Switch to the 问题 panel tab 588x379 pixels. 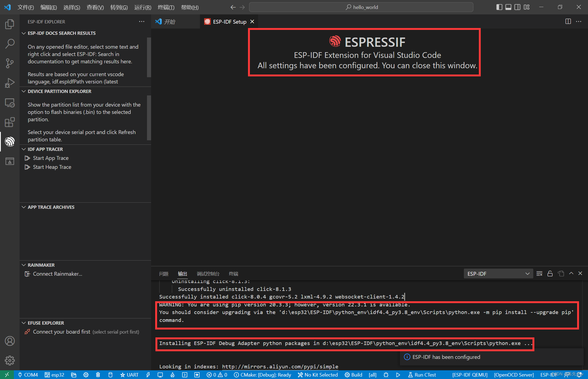tap(164, 274)
